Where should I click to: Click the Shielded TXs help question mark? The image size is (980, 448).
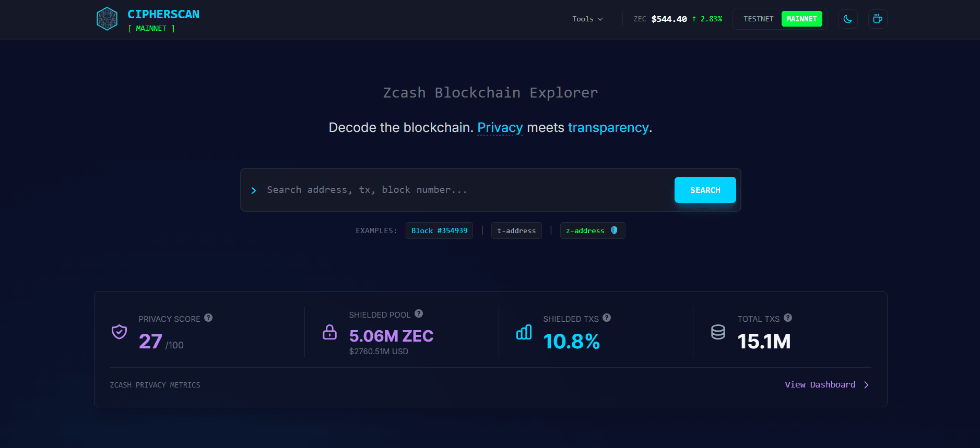pos(607,318)
